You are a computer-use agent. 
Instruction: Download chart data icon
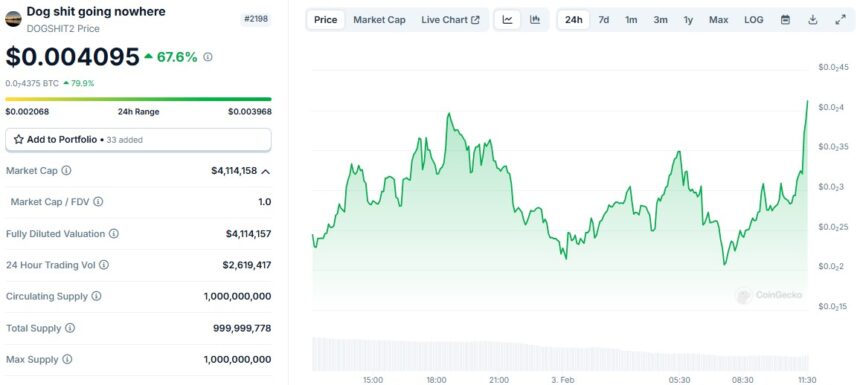tap(813, 20)
